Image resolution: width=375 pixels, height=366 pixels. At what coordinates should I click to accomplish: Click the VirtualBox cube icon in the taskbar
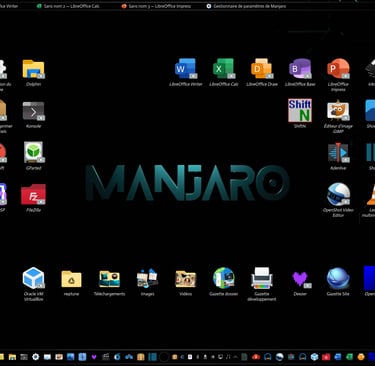(314, 357)
